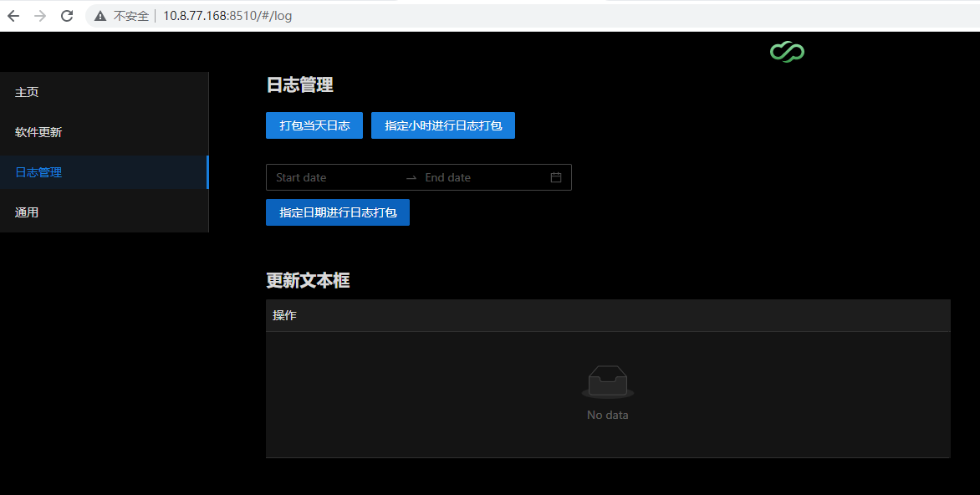Click the green cloud logo
Viewport: 980px width, 495px height.
[x=787, y=52]
